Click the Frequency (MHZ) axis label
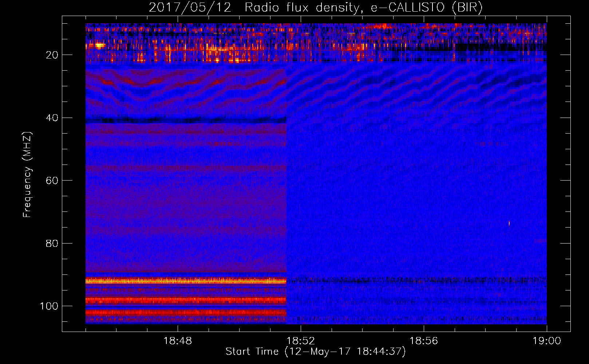The image size is (589, 364). (x=27, y=175)
